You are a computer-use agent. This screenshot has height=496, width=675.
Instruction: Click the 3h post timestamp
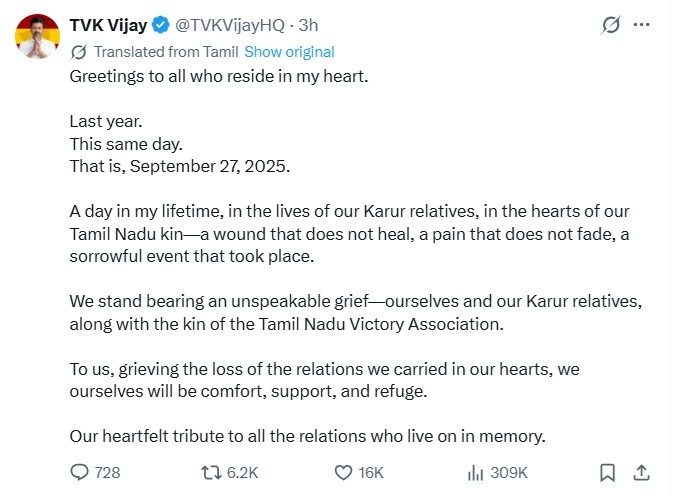tap(308, 25)
